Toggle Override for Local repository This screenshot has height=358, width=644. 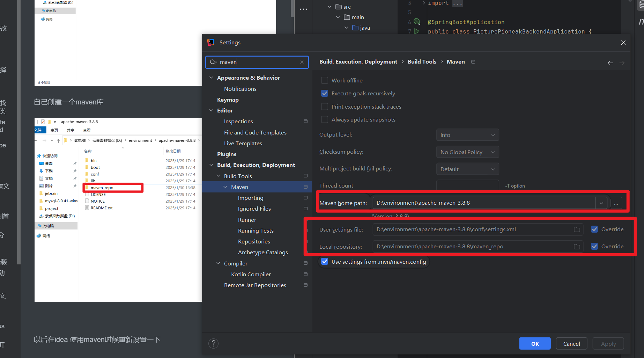click(594, 247)
